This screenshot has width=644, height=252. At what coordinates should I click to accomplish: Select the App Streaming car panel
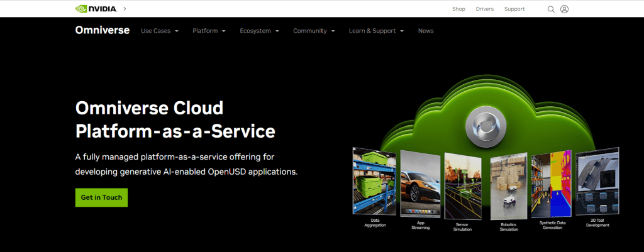tap(420, 185)
